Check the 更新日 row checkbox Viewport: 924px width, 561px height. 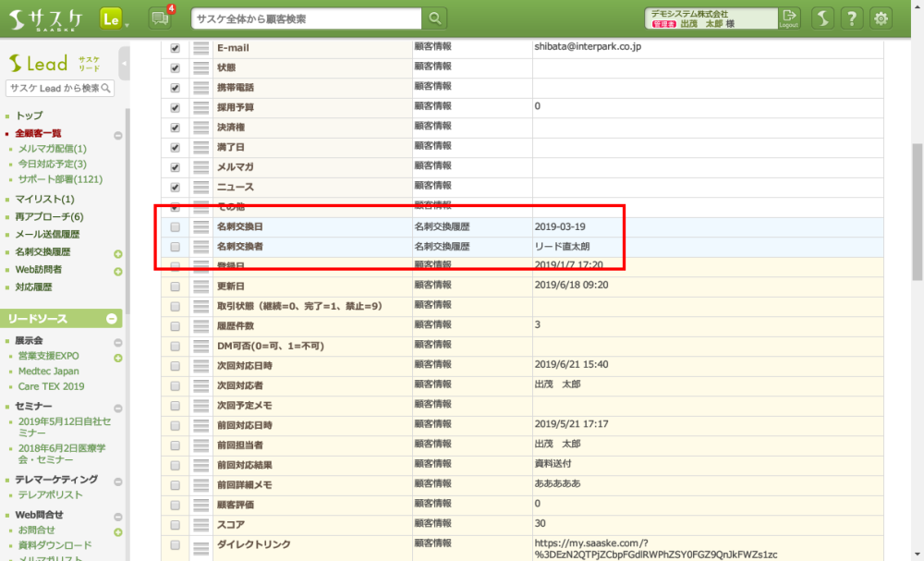coord(176,287)
